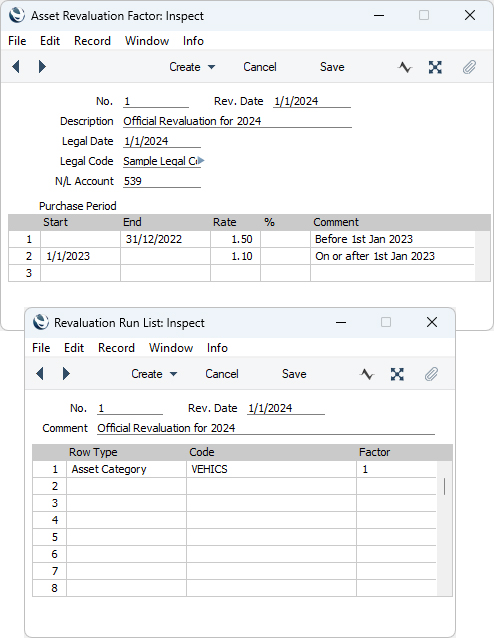Go to next record in Revaluation Run List
The height and width of the screenshot is (638, 494).
tap(66, 374)
